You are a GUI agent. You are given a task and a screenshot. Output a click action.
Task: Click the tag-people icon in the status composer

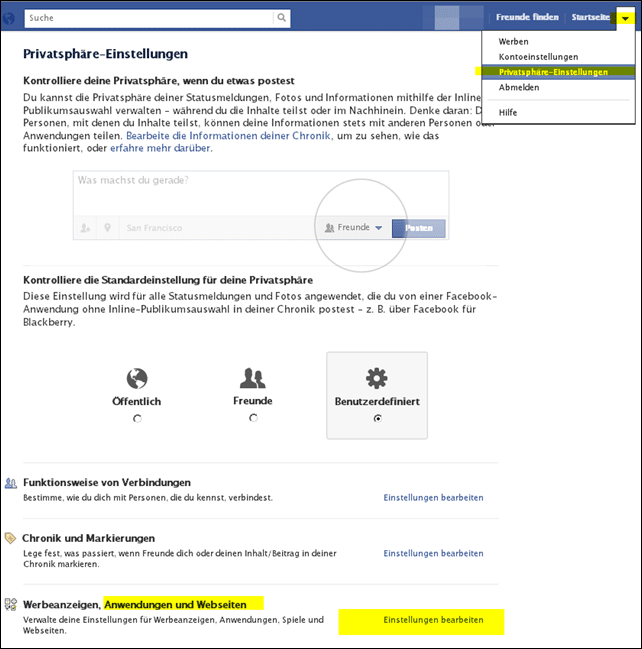tap(85, 228)
